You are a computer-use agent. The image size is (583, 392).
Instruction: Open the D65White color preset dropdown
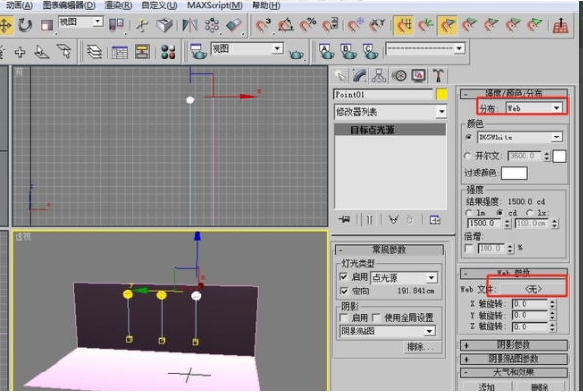click(520, 137)
